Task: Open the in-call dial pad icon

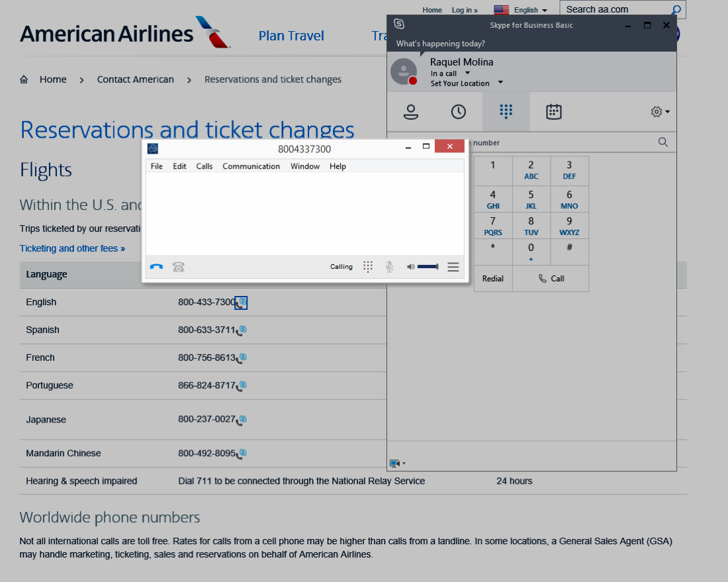Action: click(368, 266)
